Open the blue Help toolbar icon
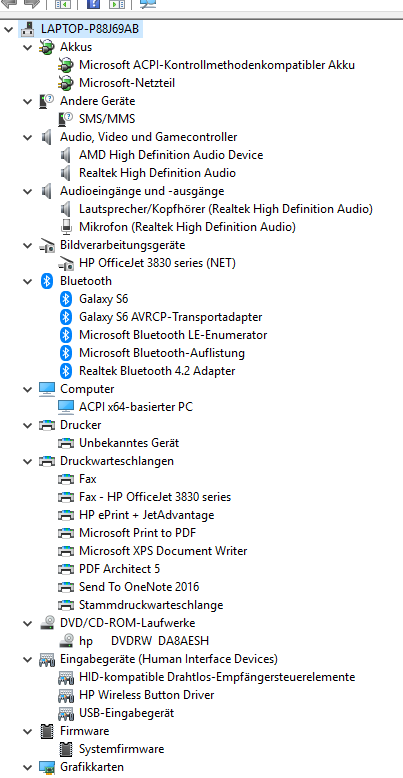 point(93,4)
